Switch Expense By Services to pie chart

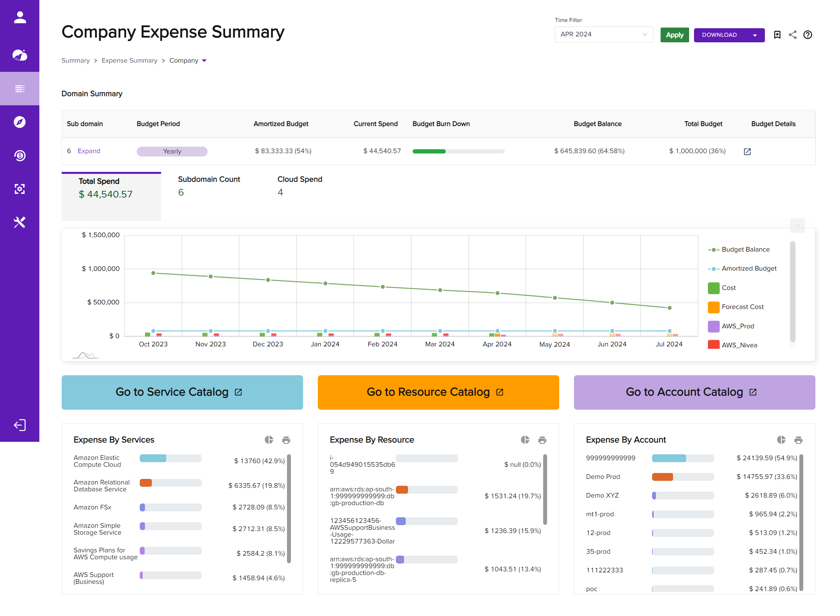point(269,440)
